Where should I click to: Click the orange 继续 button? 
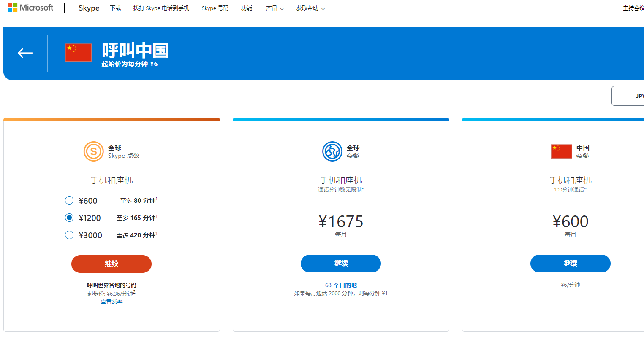click(111, 264)
